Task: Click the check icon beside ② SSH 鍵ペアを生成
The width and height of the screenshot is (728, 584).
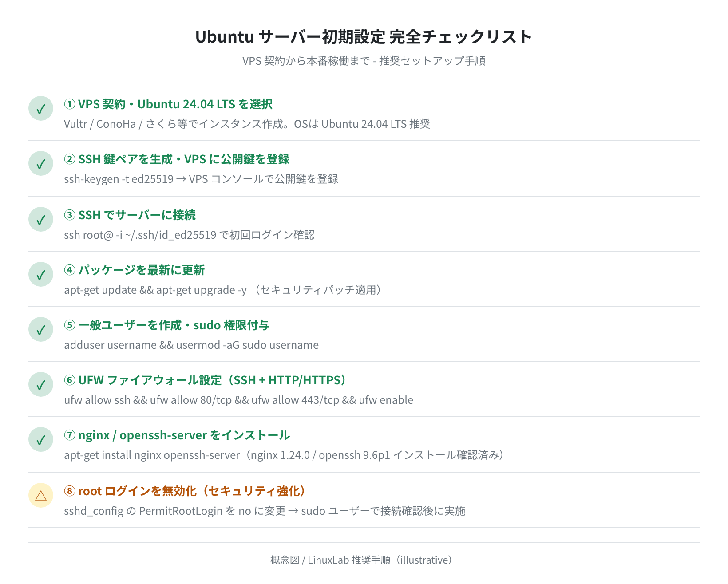Action: click(41, 163)
